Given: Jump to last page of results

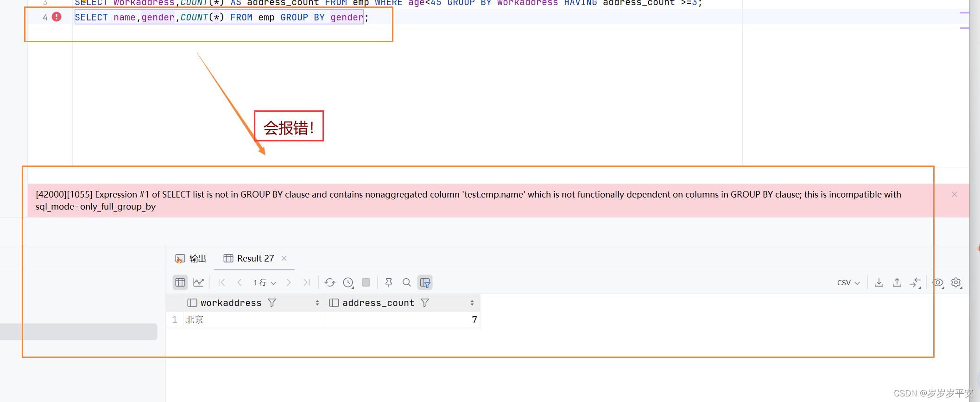Looking at the screenshot, I should [x=306, y=282].
